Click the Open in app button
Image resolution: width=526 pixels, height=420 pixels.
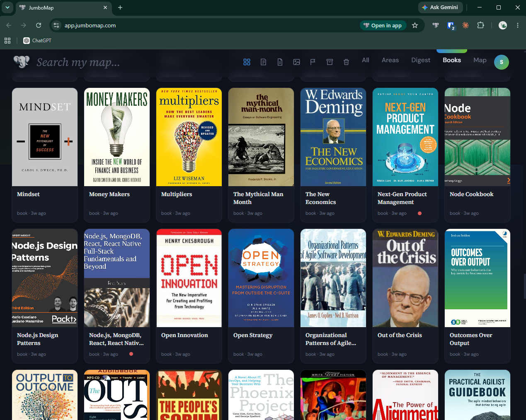click(382, 25)
